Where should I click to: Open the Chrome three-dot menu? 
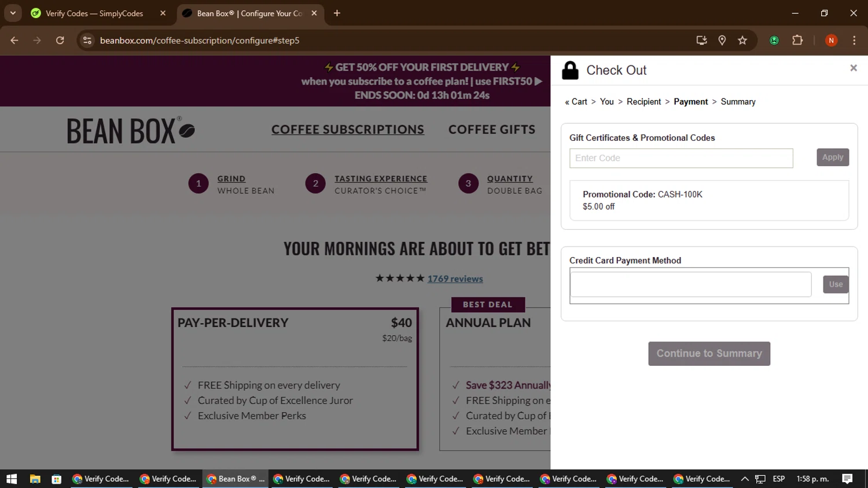(x=854, y=41)
